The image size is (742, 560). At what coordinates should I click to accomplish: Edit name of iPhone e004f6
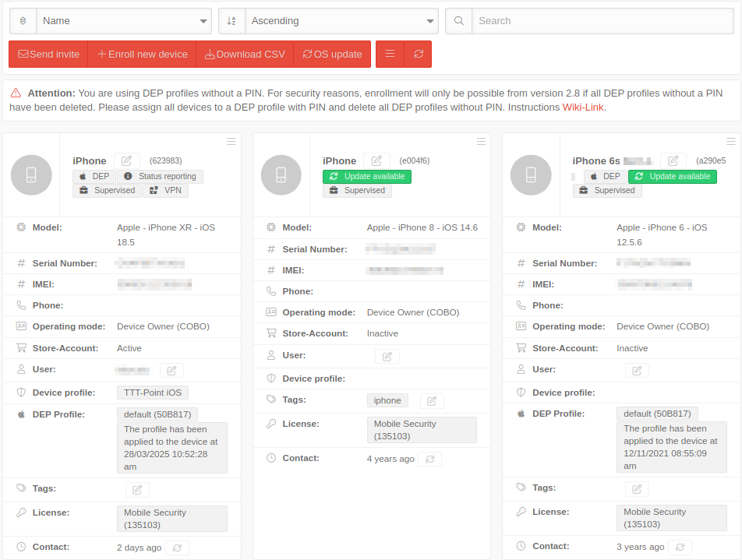pyautogui.click(x=376, y=160)
